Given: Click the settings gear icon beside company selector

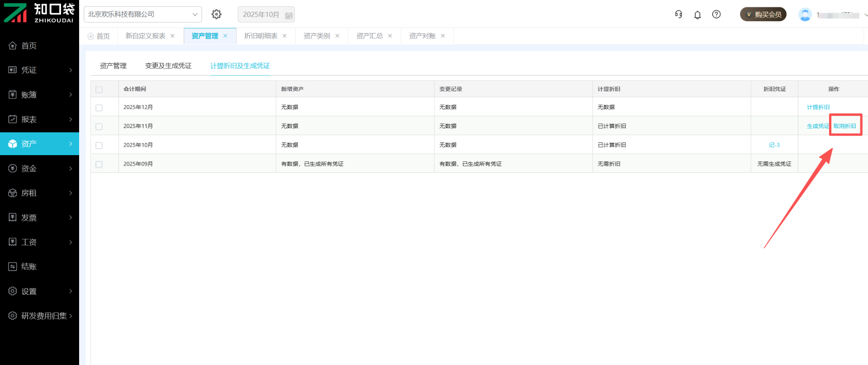Looking at the screenshot, I should [x=217, y=14].
